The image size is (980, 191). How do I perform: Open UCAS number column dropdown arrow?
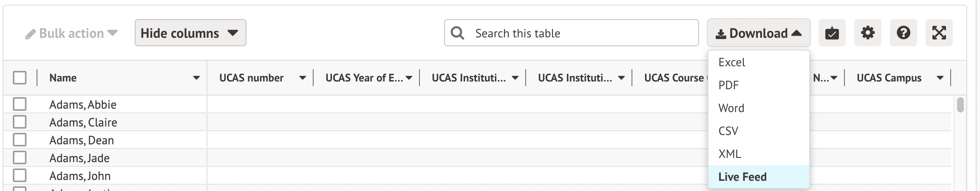303,78
